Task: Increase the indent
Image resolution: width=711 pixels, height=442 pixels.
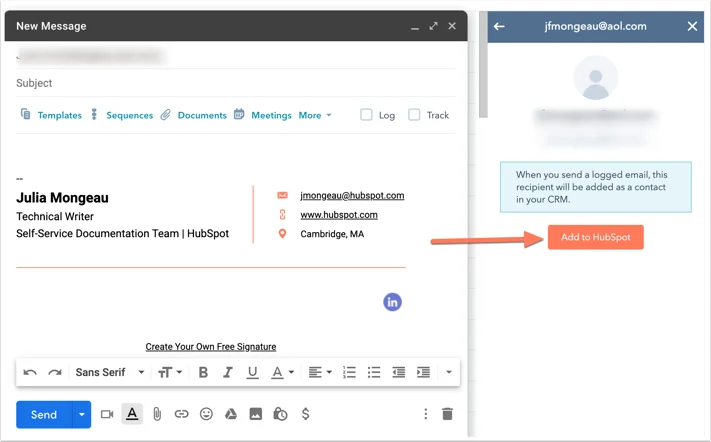Action: [x=423, y=372]
